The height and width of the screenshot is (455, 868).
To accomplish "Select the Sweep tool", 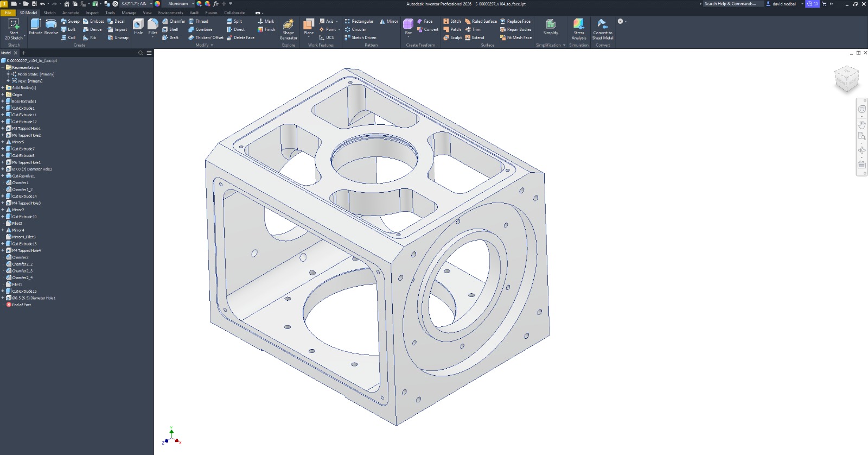I will (70, 21).
